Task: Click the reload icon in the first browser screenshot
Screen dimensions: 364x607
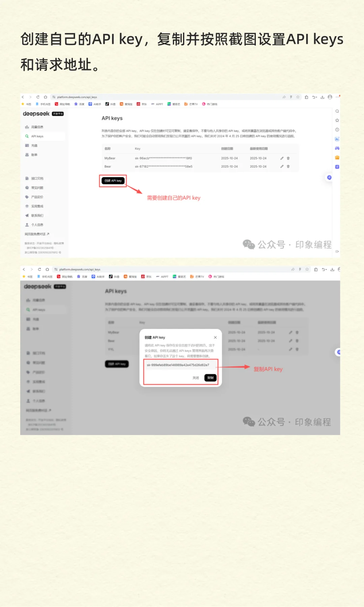Action: (x=38, y=97)
